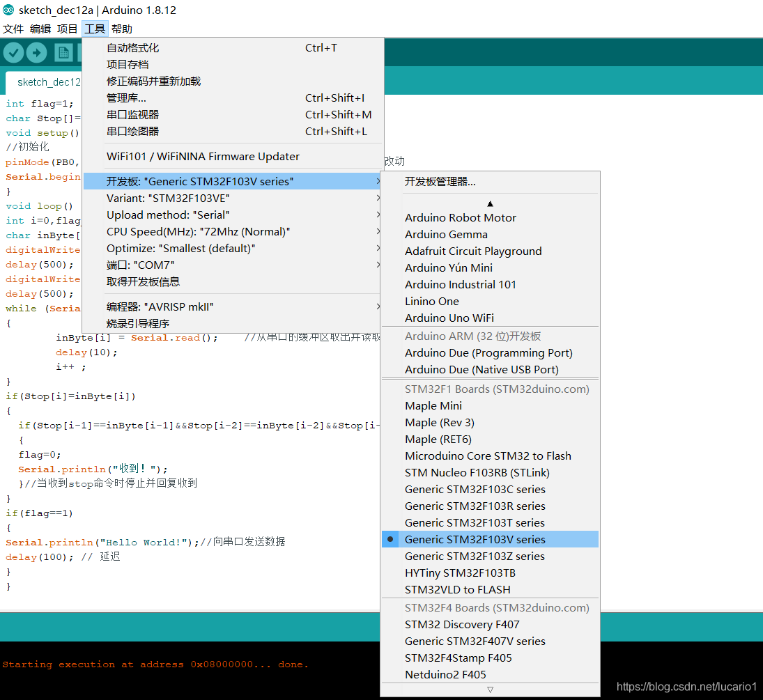Open 串口绘图器 serial plotter
The image size is (763, 700).
[233, 131]
